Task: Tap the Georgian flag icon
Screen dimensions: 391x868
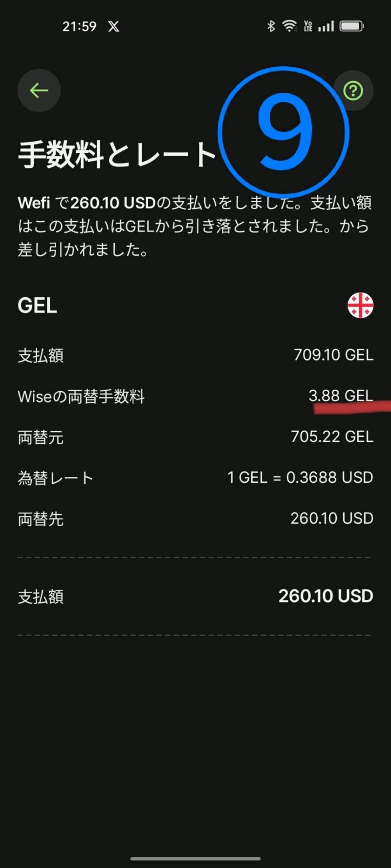Action: (360, 305)
